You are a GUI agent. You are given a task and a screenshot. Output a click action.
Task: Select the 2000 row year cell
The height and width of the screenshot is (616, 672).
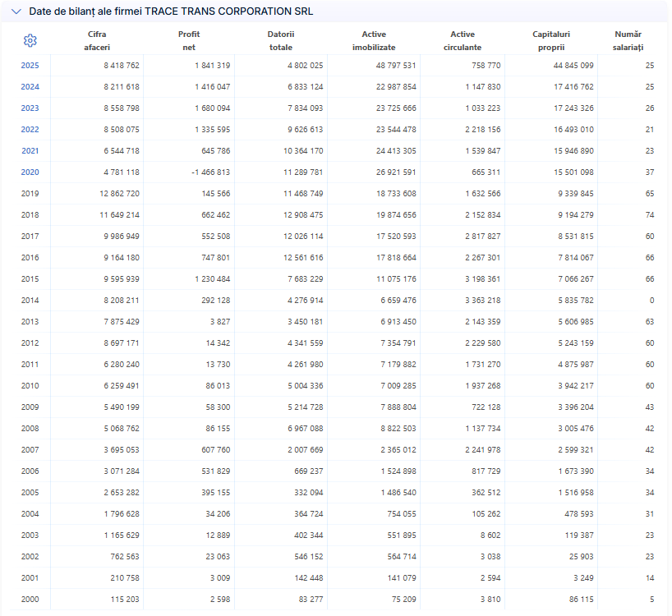click(x=30, y=600)
